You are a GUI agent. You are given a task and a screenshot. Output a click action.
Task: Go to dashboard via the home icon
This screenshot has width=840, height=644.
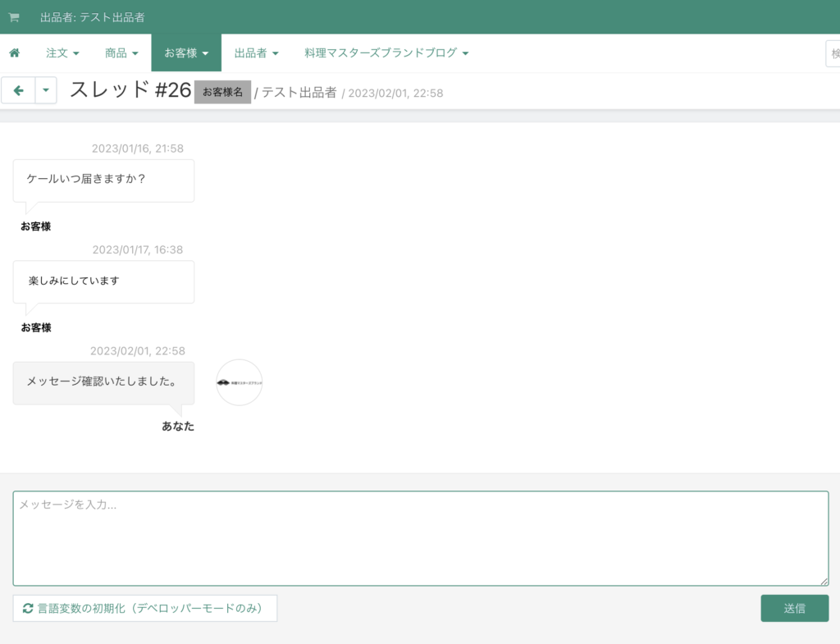(x=14, y=53)
